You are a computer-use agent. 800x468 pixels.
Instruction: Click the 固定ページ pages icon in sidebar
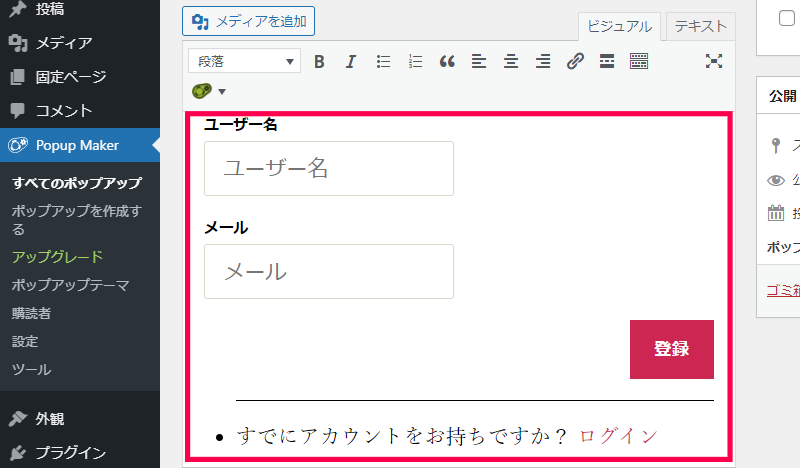[17, 77]
